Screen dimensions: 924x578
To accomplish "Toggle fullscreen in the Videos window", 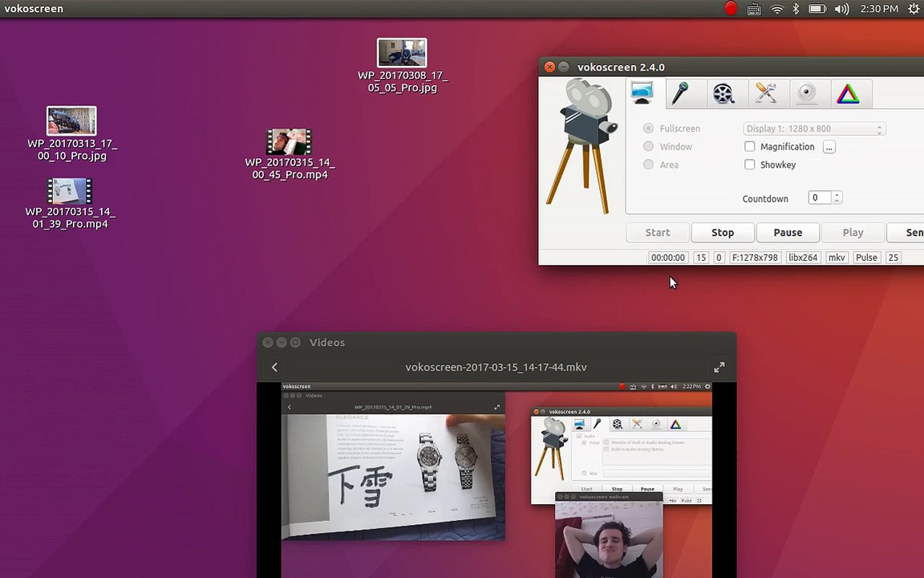I will coord(719,367).
